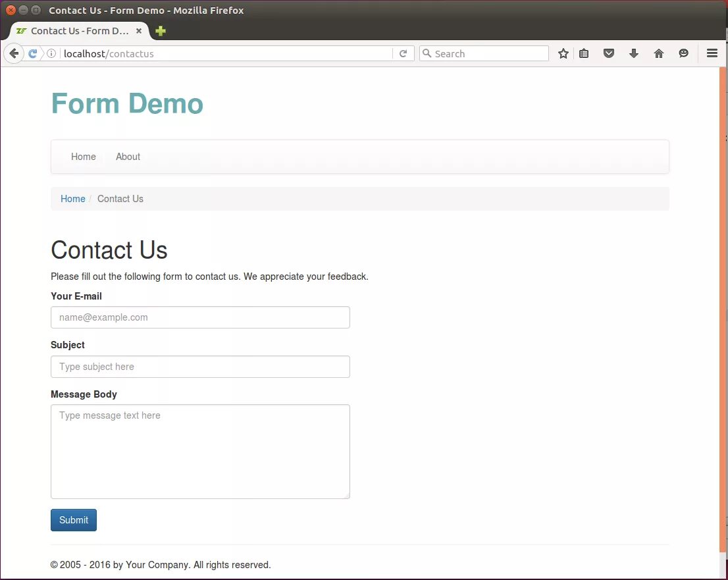The height and width of the screenshot is (580, 728).
Task: Close the Firefox window
Action: 11,10
